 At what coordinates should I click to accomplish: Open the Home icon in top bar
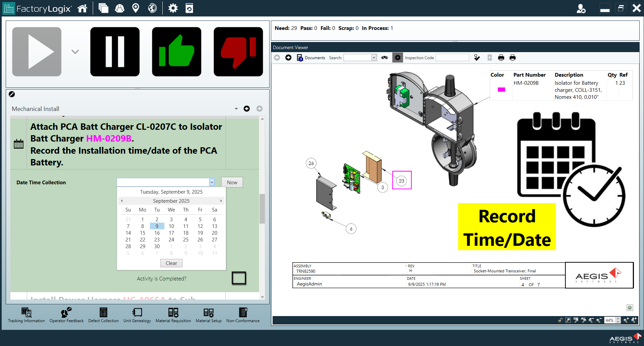[x=82, y=8]
